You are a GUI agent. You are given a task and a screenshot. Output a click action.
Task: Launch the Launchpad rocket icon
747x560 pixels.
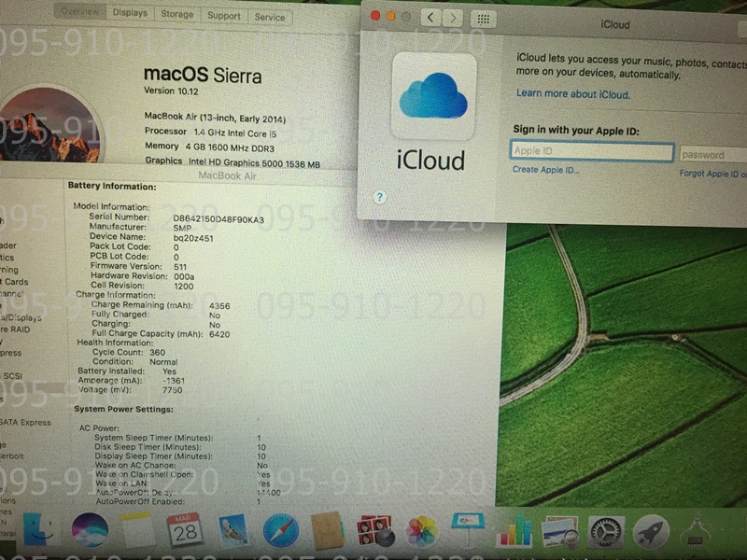coord(651,532)
